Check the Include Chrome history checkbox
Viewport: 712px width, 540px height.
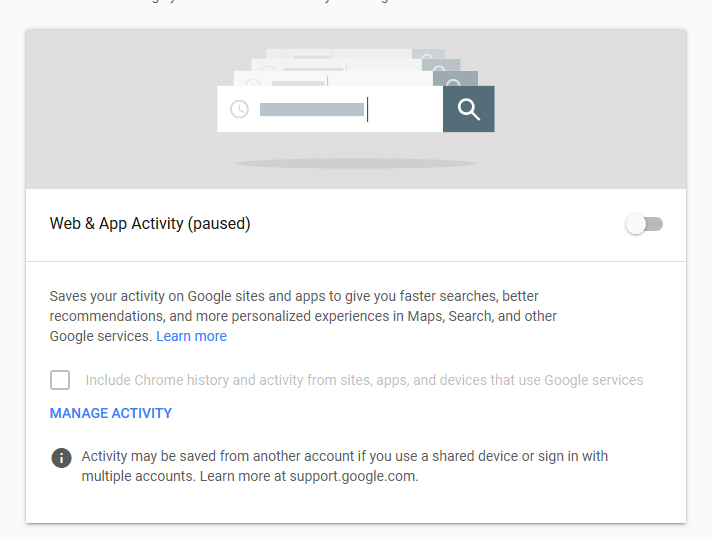pyautogui.click(x=60, y=380)
